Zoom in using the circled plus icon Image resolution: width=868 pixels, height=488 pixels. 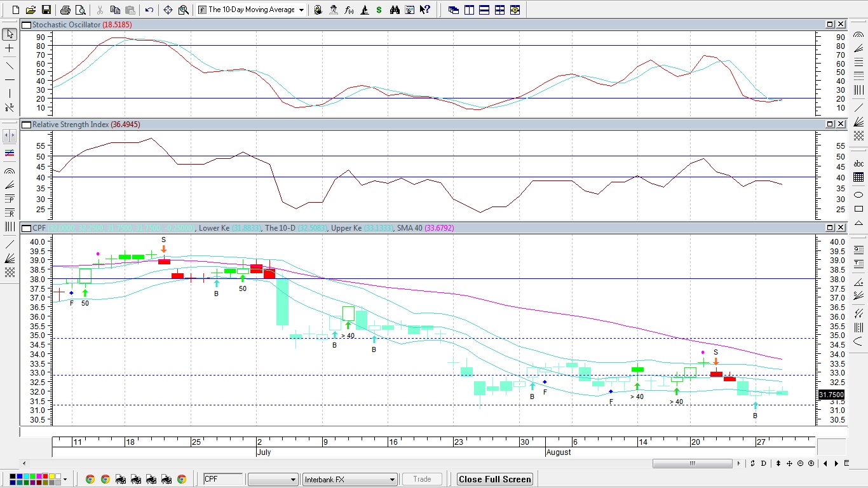point(811,463)
